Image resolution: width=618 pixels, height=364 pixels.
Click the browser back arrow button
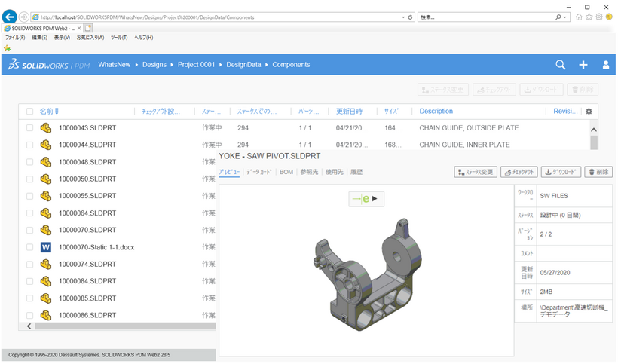pyautogui.click(x=10, y=17)
